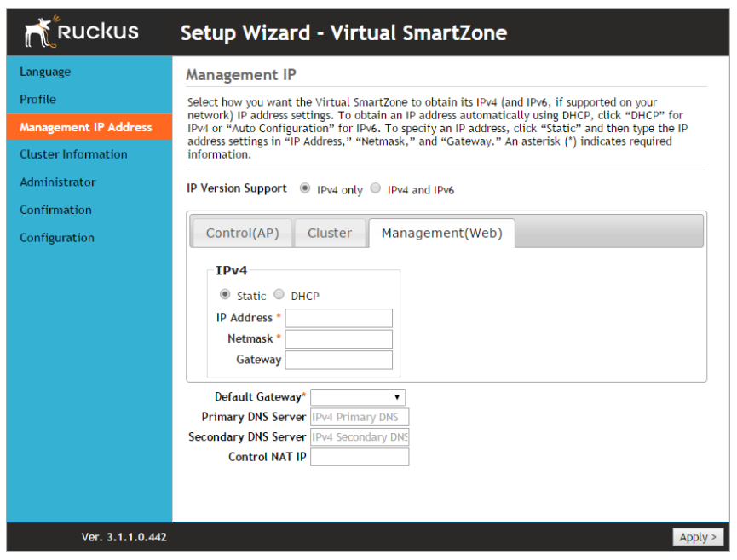737x560 pixels.
Task: Select the IPv4 and IPv6 option
Action: (376, 188)
